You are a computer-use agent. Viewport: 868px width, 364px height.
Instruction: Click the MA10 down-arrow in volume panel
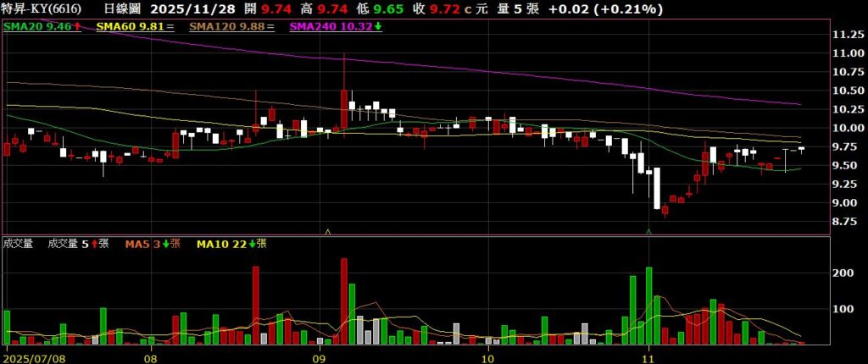(253, 244)
